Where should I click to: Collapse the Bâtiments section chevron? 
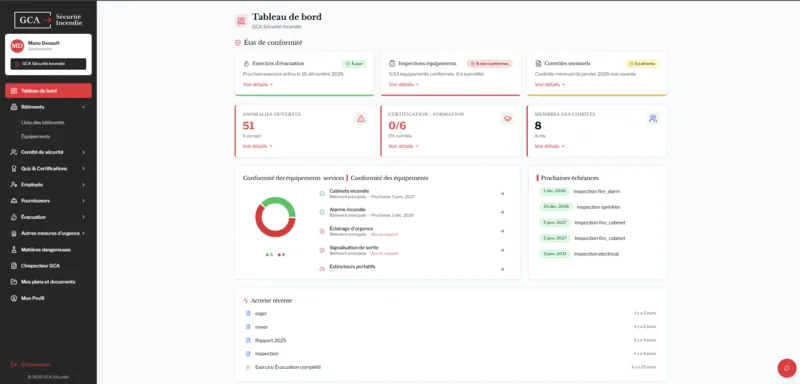pos(83,107)
